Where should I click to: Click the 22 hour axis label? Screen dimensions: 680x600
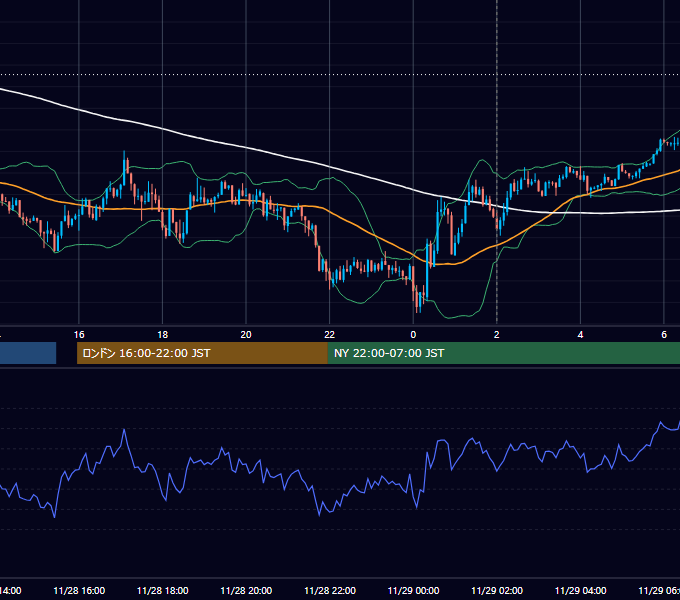click(330, 335)
